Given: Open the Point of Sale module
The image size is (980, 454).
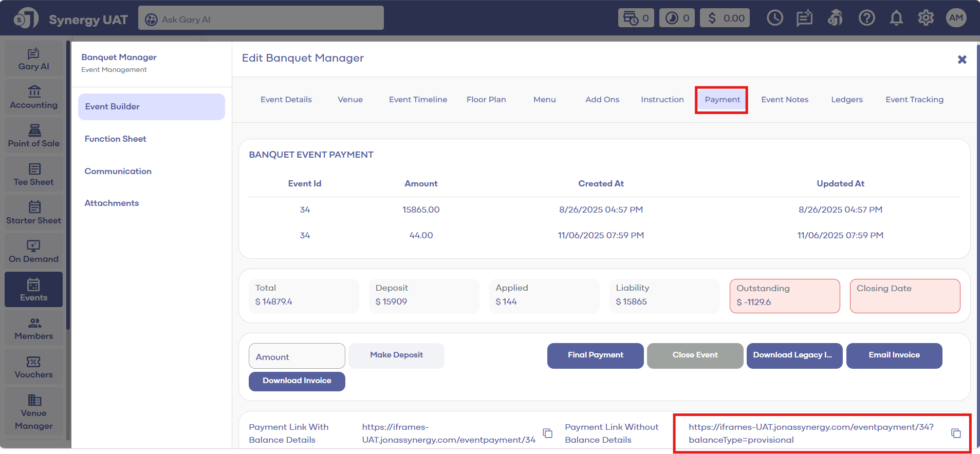Looking at the screenshot, I should tap(34, 136).
